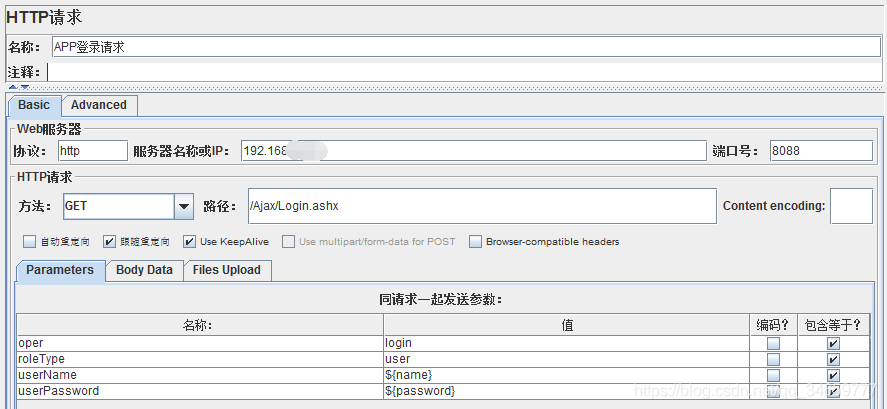Screen dimensions: 887x409
Task: Click the Content encoding field
Action: (x=851, y=206)
